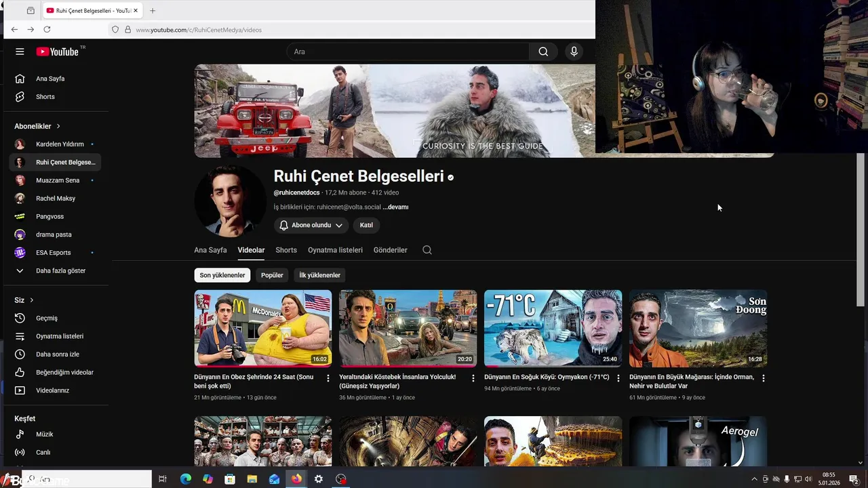868x488 pixels.
Task: Switch to the Videolar tab
Action: 251,250
